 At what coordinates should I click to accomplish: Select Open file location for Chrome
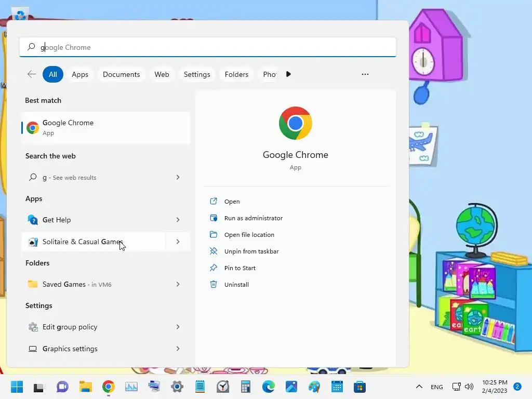coord(249,235)
